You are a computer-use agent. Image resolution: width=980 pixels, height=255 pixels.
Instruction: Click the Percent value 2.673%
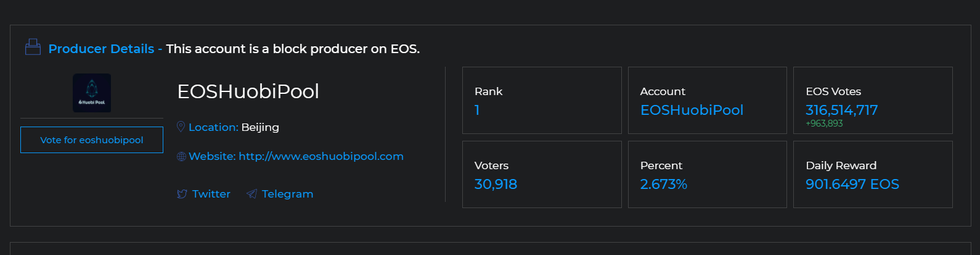(663, 184)
